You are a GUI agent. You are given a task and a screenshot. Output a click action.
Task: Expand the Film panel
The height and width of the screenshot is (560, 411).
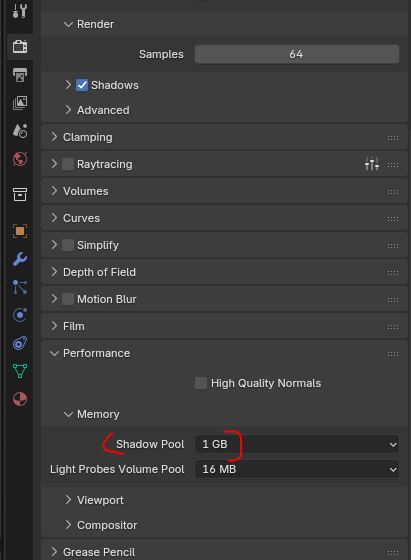pos(54,326)
